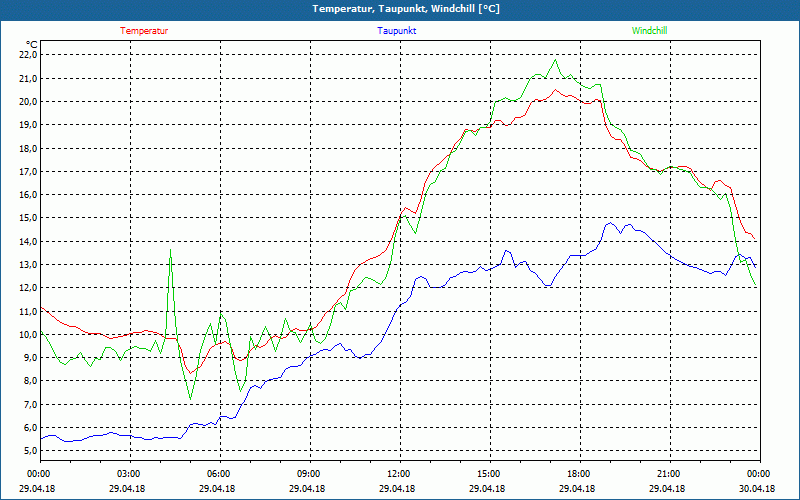The width and height of the screenshot is (800, 500).
Task: Click the '18:00' time label
Action: pos(577,474)
